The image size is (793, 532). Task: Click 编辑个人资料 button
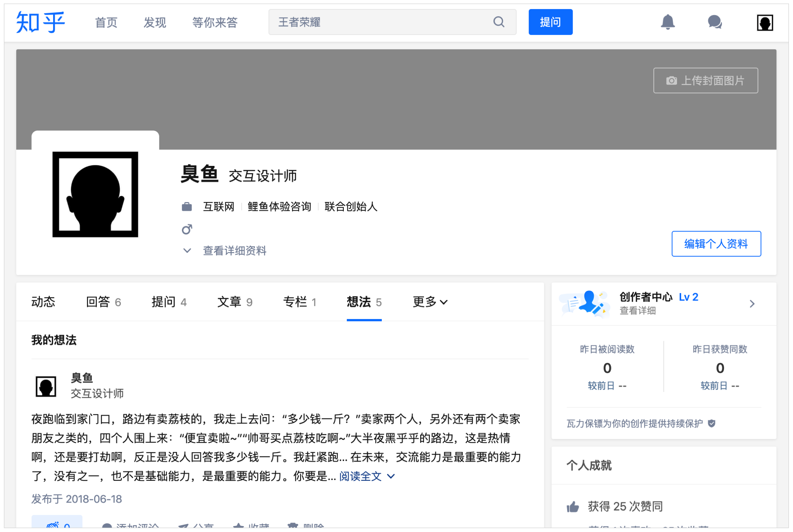point(716,244)
